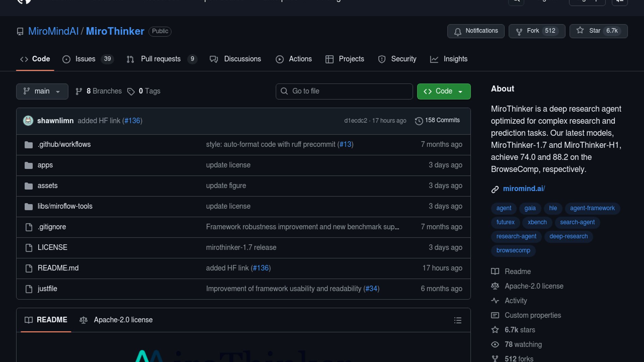
Task: Click the commit history clock icon
Action: [x=419, y=121]
